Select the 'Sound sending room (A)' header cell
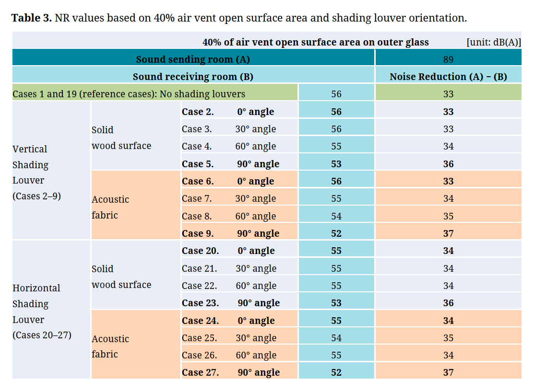Viewport: 534px width, 392px height. pyautogui.click(x=193, y=59)
